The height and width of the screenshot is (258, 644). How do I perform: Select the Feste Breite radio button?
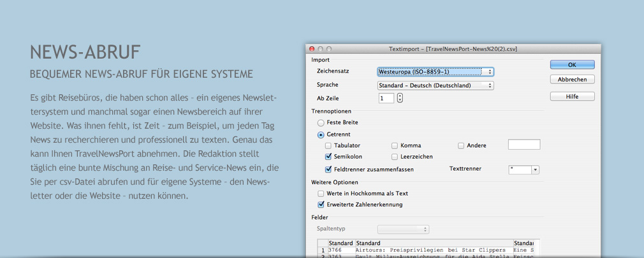321,122
